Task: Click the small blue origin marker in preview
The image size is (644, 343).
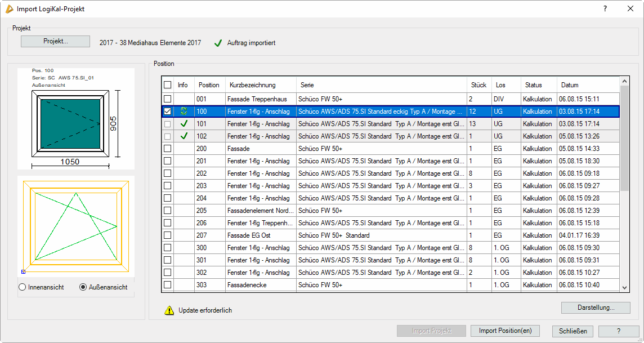Action: click(x=23, y=271)
